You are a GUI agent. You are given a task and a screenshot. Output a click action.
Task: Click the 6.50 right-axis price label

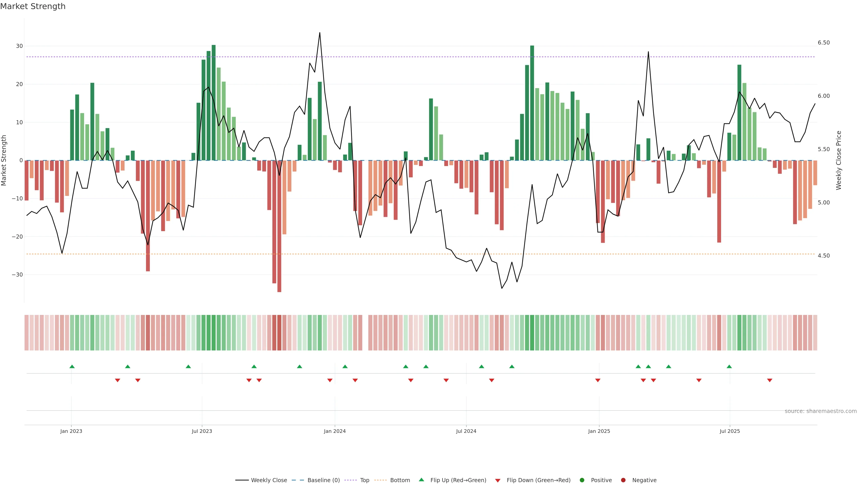(x=823, y=42)
